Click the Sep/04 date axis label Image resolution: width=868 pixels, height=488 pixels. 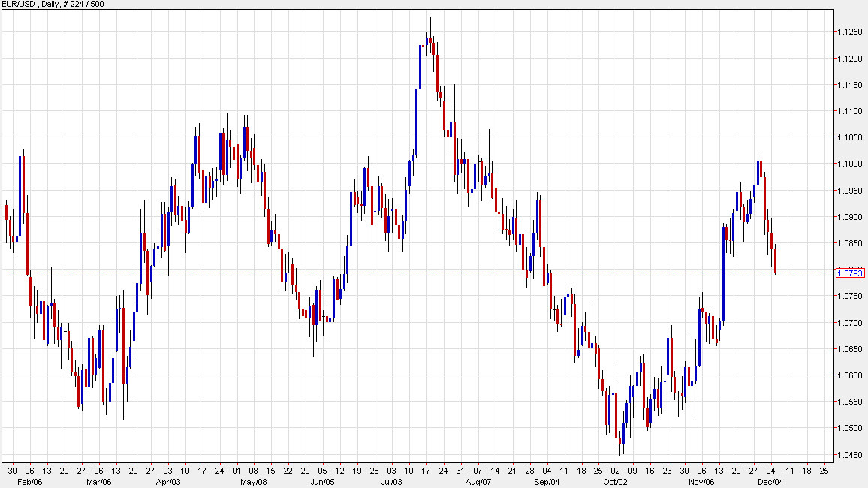[547, 483]
